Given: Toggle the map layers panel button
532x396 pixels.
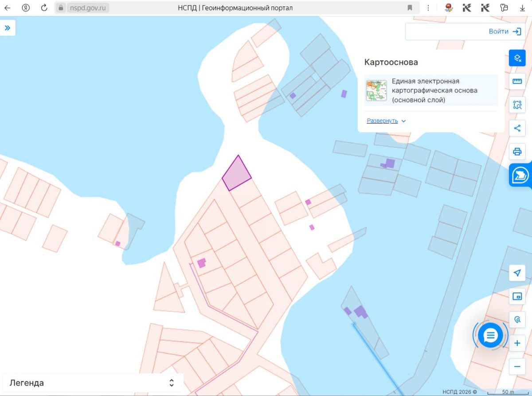Looking at the screenshot, I should click(517, 58).
